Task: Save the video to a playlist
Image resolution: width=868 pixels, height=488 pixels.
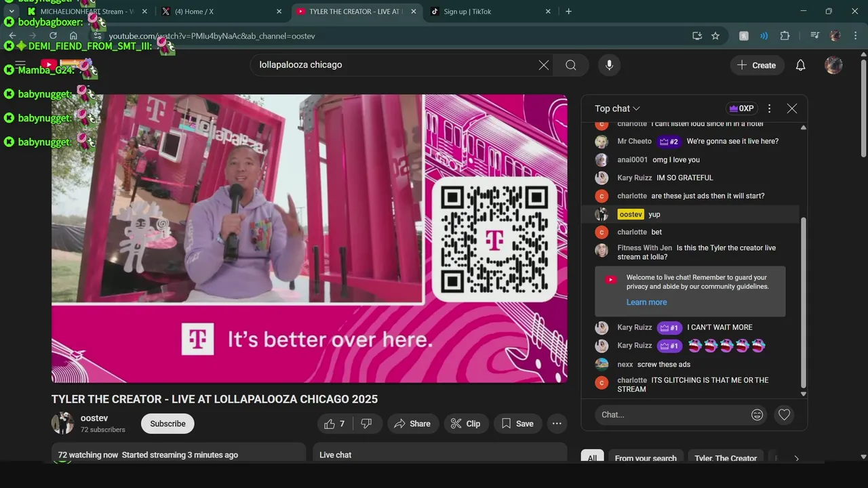Action: [x=517, y=424]
